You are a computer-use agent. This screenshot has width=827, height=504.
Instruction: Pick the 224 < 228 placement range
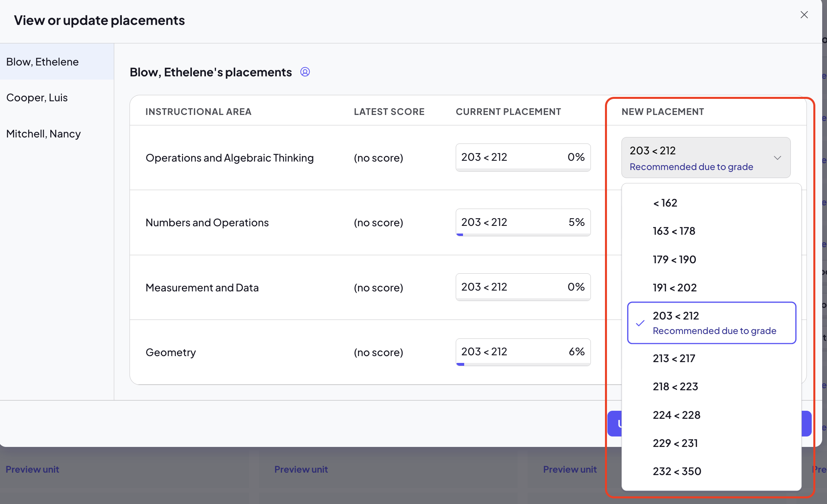pos(711,415)
